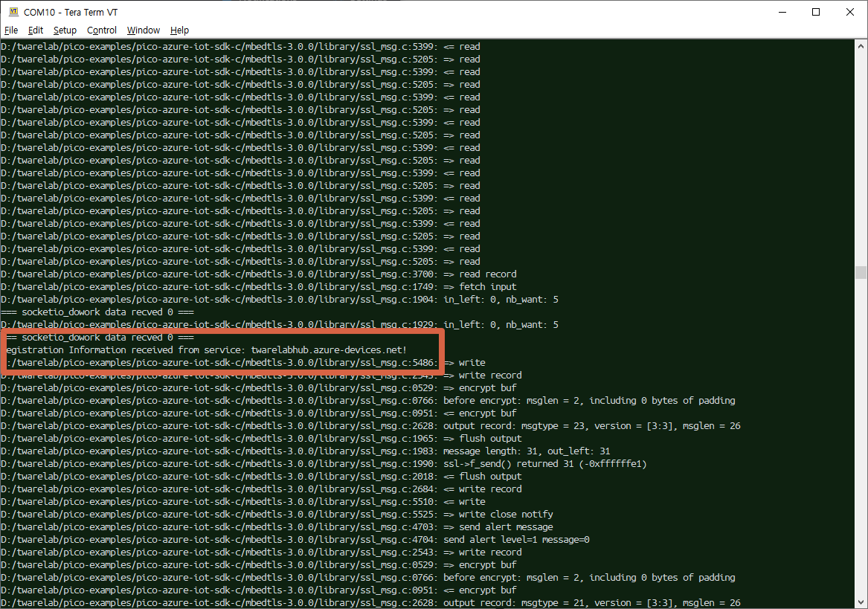
Task: Close the Tera Term window
Action: point(850,12)
